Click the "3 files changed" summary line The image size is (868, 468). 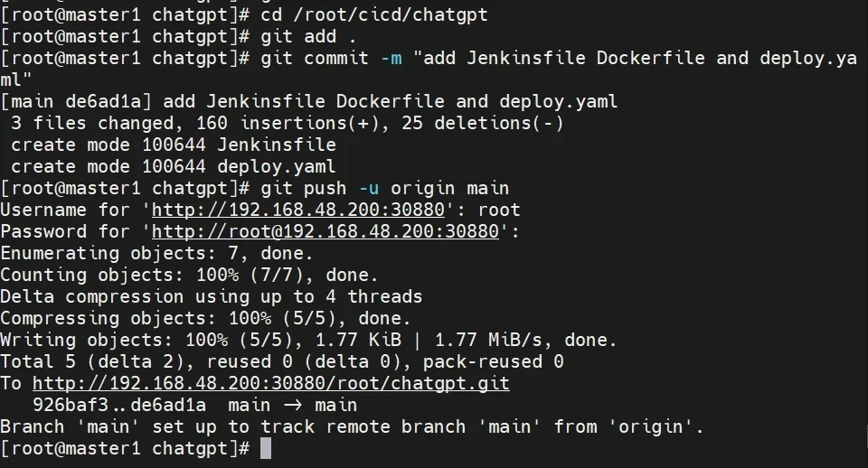coord(288,123)
